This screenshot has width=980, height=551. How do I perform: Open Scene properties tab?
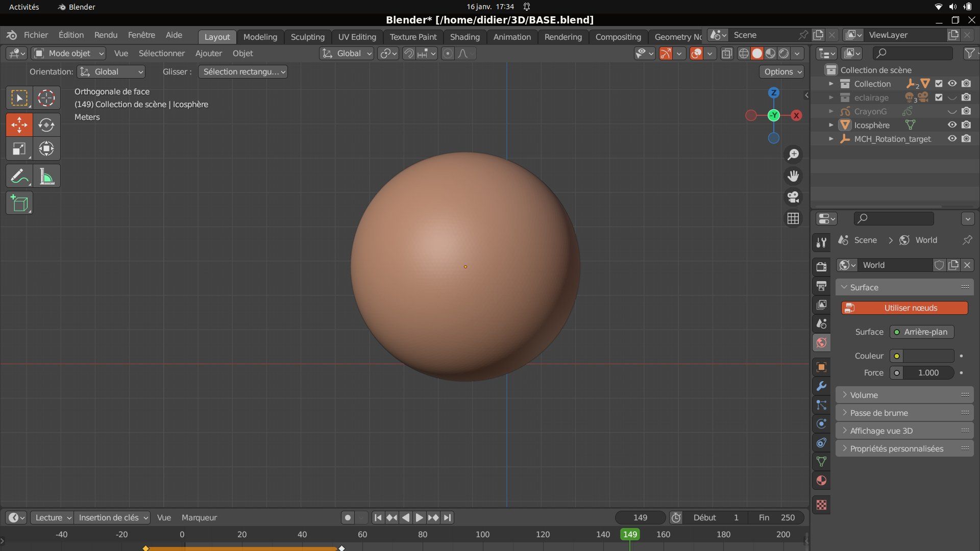pyautogui.click(x=821, y=323)
